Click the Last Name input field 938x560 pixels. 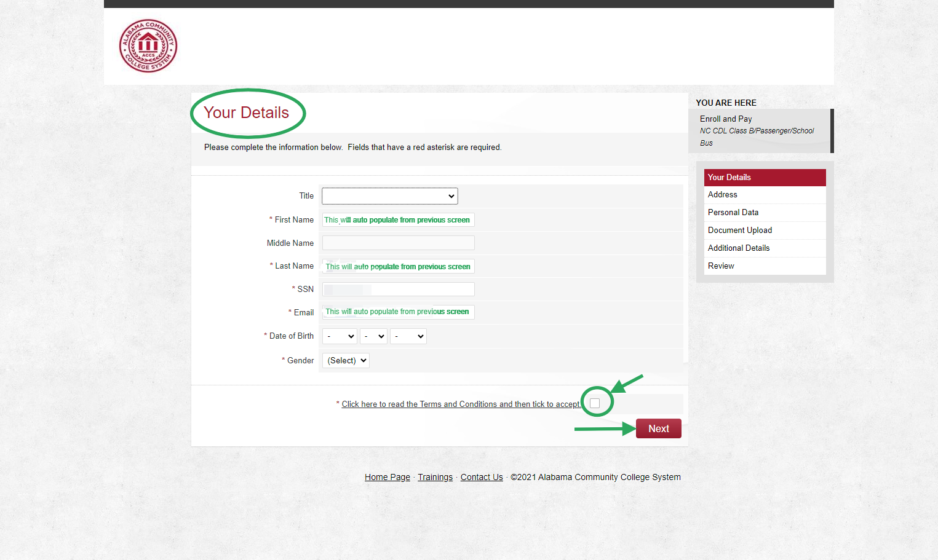click(398, 266)
